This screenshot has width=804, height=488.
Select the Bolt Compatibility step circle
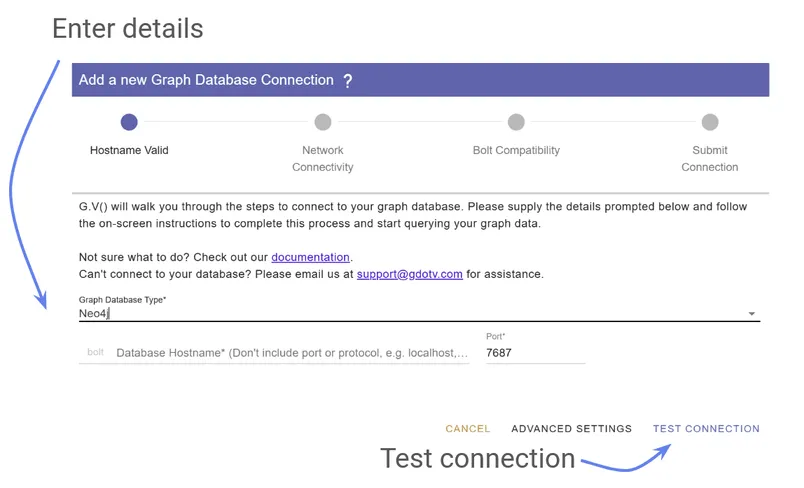point(516,122)
